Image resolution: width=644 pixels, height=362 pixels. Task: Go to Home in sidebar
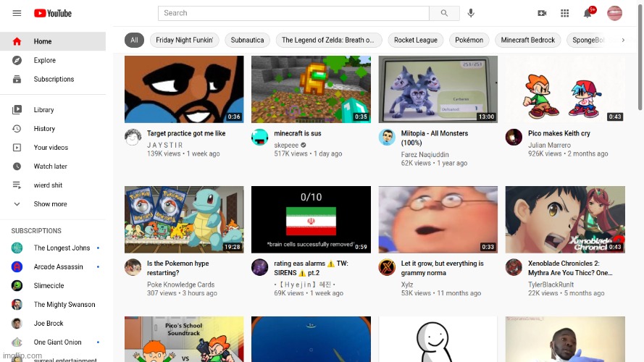pyautogui.click(x=53, y=41)
